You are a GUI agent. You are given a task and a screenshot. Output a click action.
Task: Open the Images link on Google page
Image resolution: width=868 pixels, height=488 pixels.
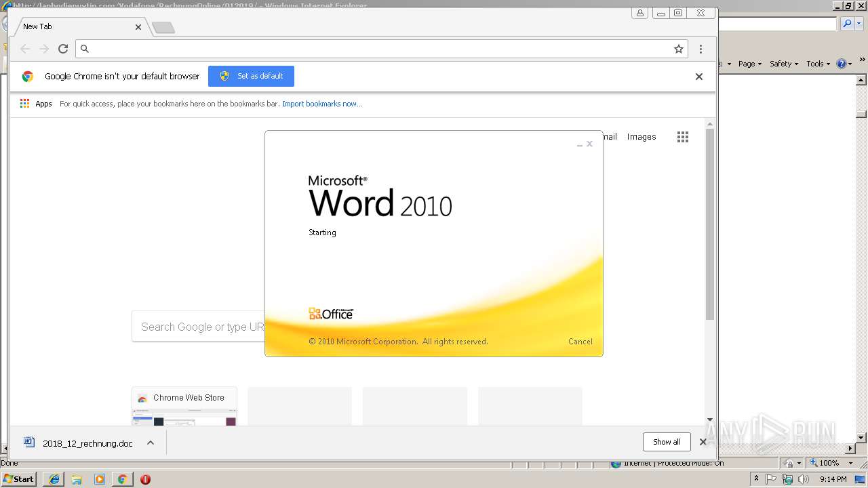[x=642, y=137]
